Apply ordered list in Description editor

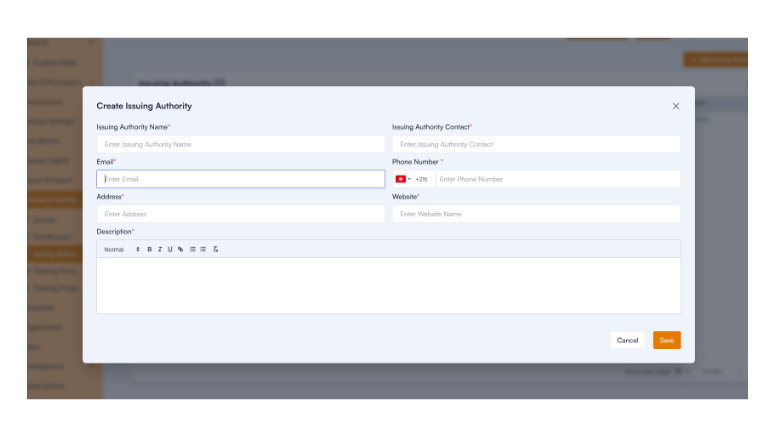(193, 249)
